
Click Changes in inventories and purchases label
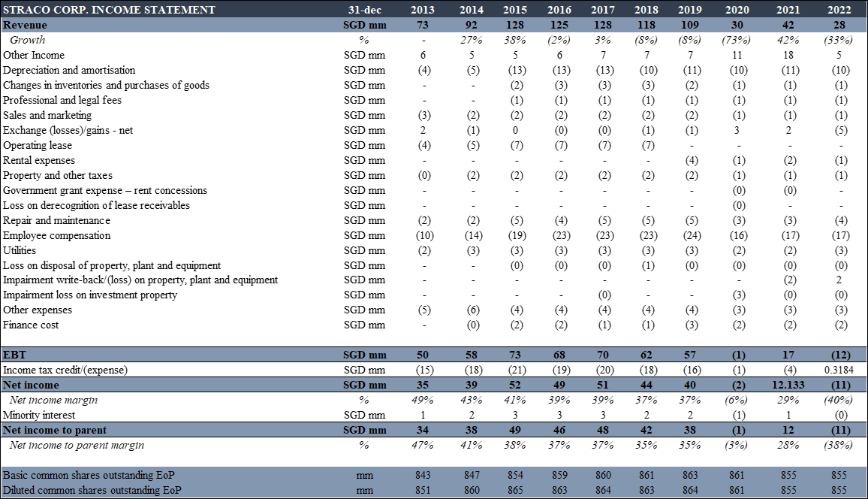coord(107,85)
